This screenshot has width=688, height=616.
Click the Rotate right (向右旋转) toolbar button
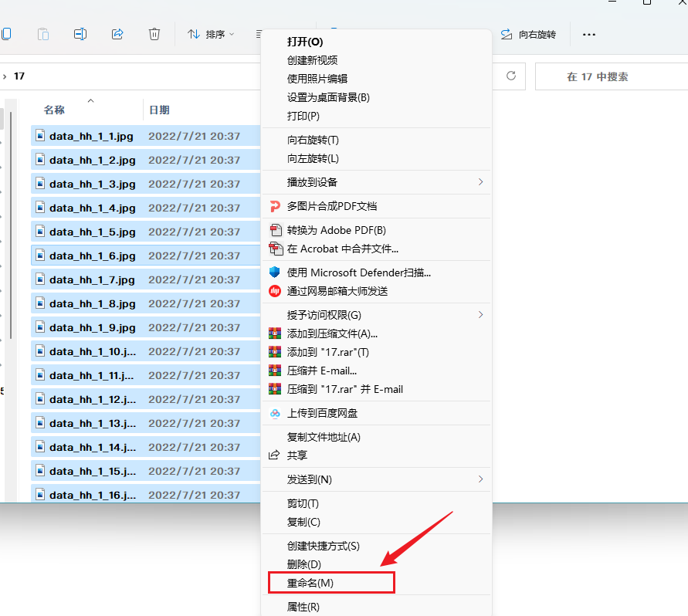(x=529, y=34)
